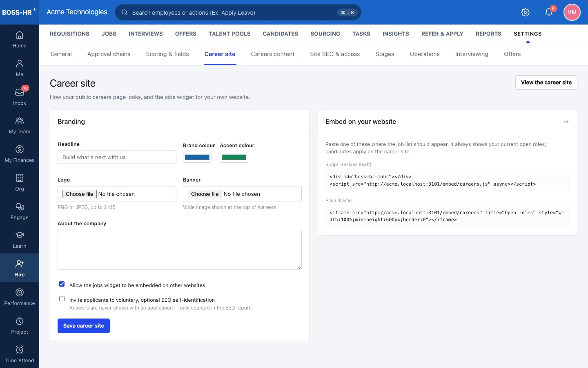Click View the career site button
Viewport: 588px width, 368px height.
(x=546, y=83)
